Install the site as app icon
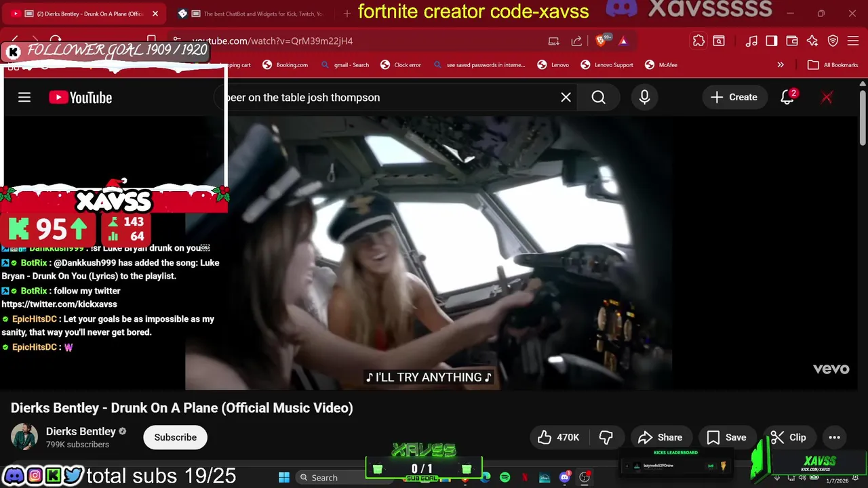The image size is (868, 488). coord(554,41)
